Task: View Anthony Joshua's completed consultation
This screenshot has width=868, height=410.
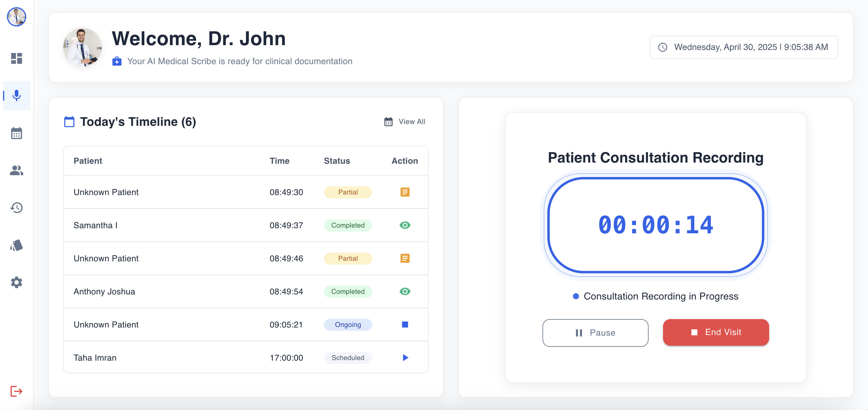Action: point(405,291)
